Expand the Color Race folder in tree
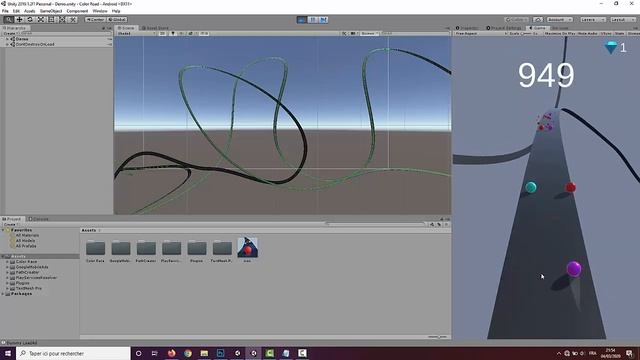Screen dimensions: 640x360 (7, 262)
